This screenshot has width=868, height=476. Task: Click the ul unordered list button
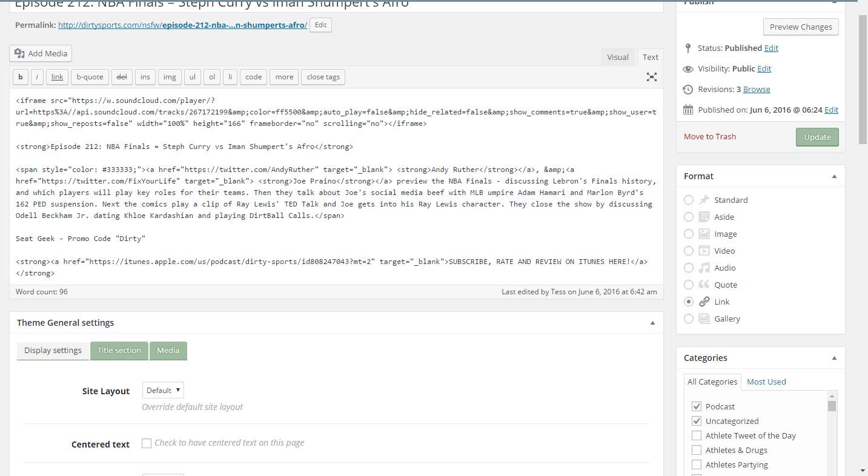click(x=192, y=77)
